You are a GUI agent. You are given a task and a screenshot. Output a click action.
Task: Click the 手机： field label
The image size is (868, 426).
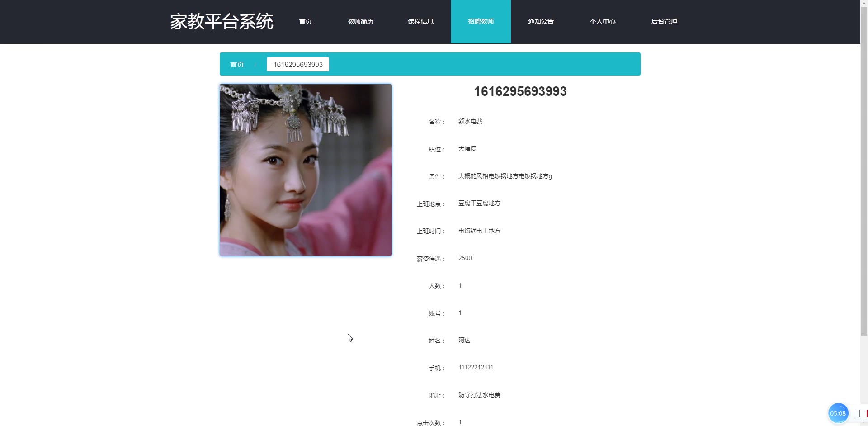[x=437, y=368]
